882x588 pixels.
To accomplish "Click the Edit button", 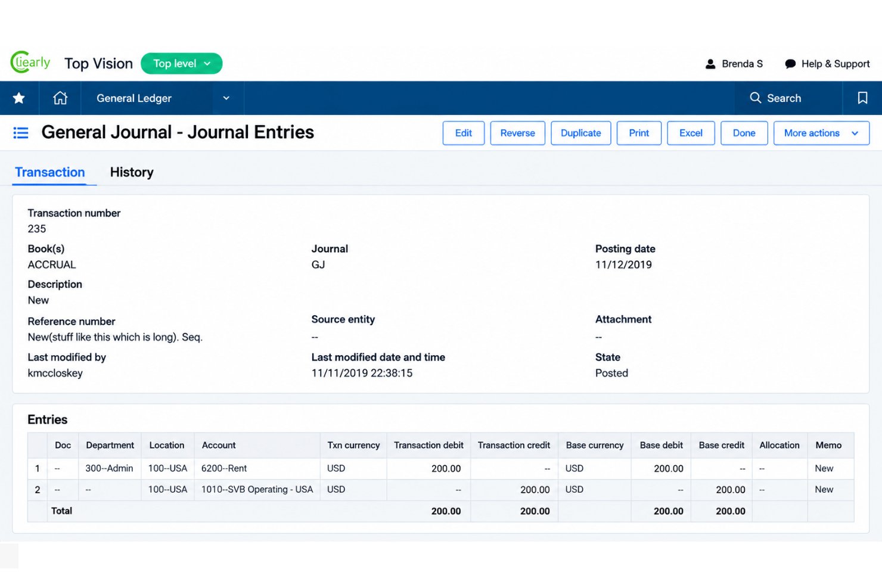I will 464,133.
